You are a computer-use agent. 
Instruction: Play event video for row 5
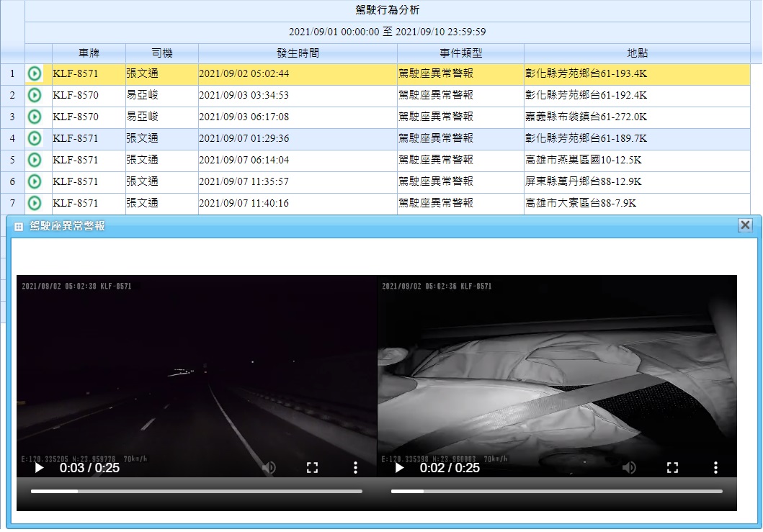coord(35,160)
